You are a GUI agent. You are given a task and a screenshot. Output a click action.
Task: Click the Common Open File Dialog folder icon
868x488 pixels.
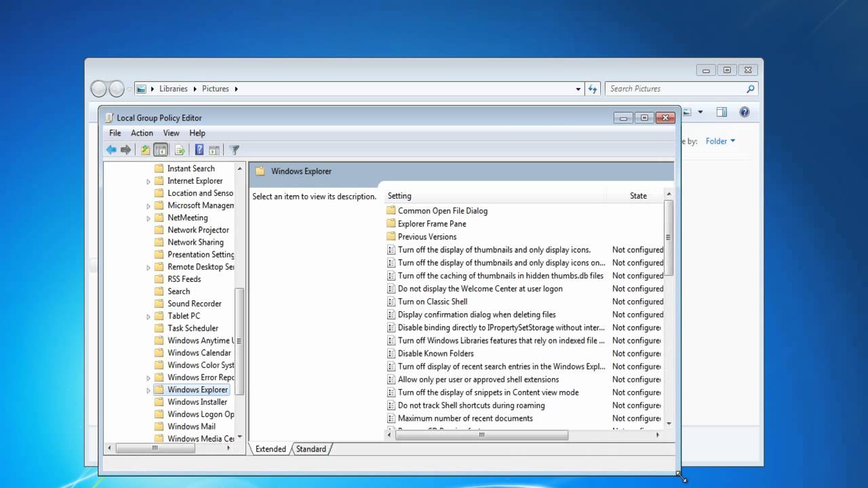pyautogui.click(x=391, y=211)
